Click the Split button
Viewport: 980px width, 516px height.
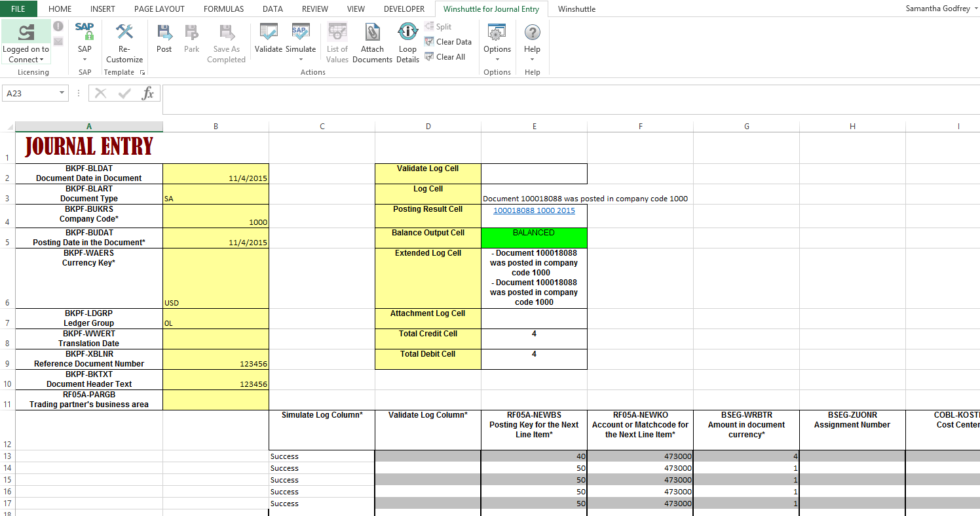click(438, 26)
